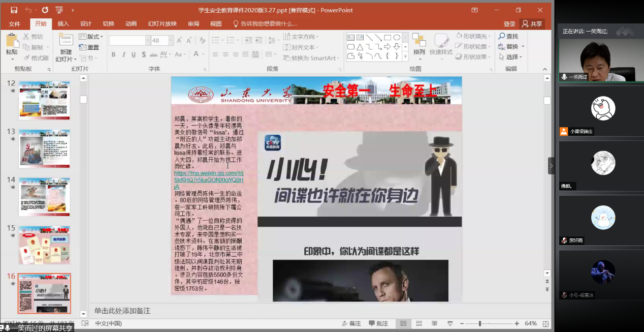Screen dimensions: 644x332
Task: Expand the font size dropdown showing 48
Action: point(171,41)
